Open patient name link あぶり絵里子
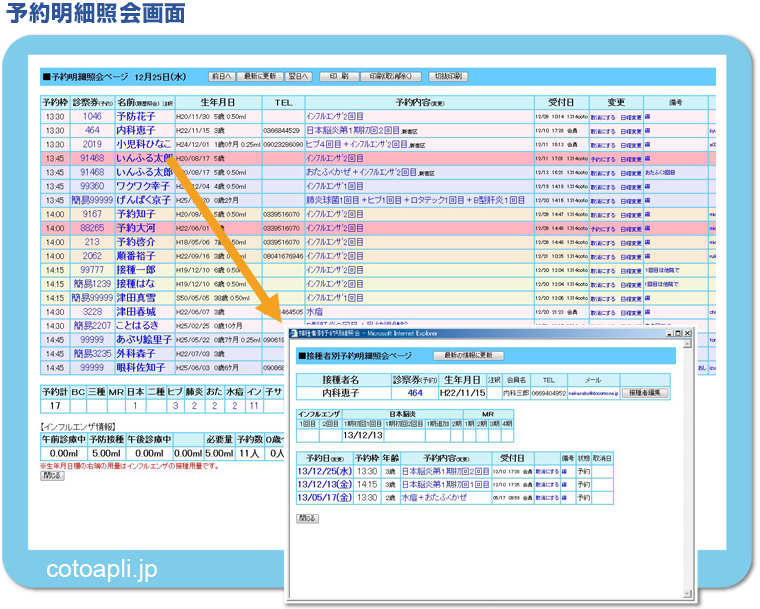The image size is (760, 609). (144, 340)
